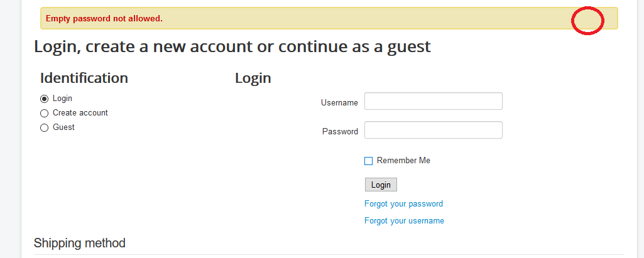644x258 pixels.
Task: Click the Username label text
Action: point(339,102)
